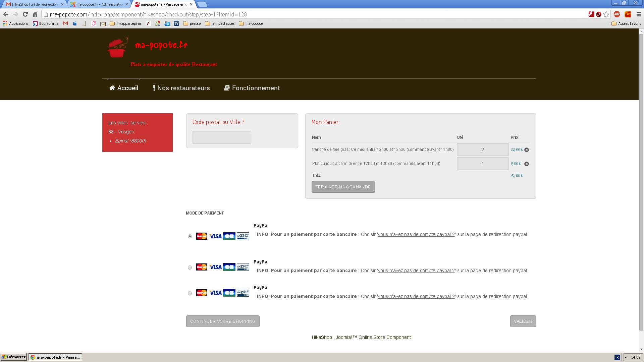644x362 pixels.
Task: Bookmark this page with star icon
Action: point(606,14)
